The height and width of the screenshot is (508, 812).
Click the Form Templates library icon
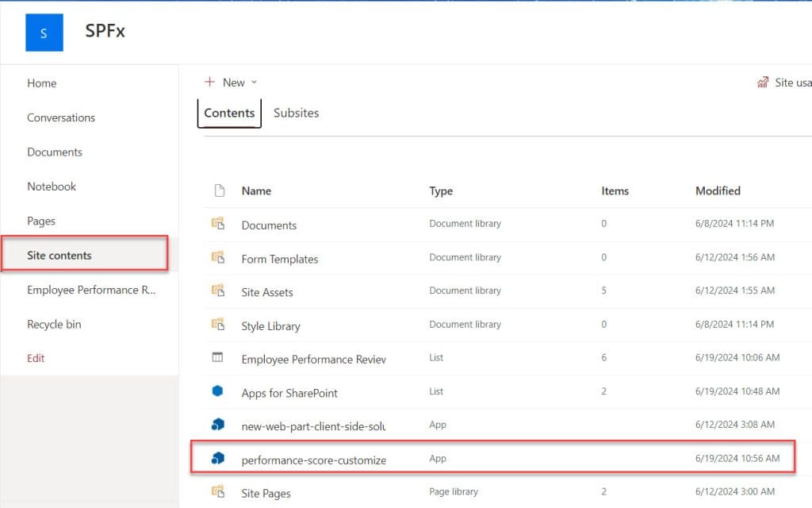point(218,258)
